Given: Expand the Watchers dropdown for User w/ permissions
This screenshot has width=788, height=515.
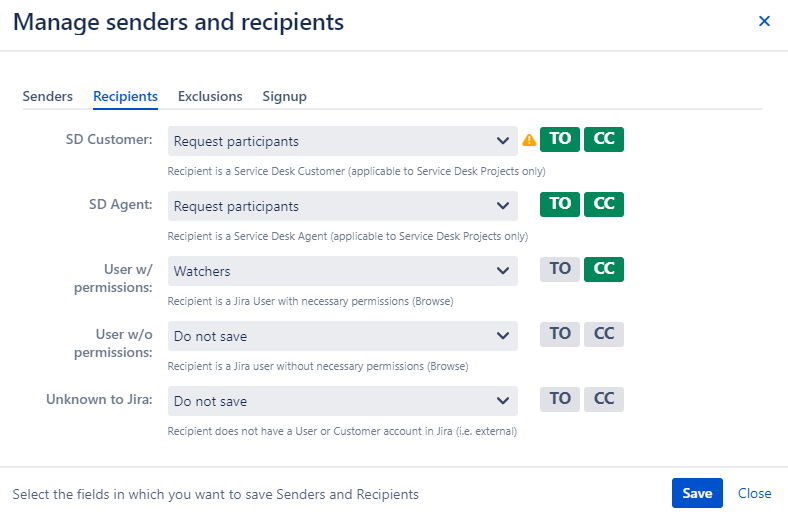Looking at the screenshot, I should (x=343, y=271).
